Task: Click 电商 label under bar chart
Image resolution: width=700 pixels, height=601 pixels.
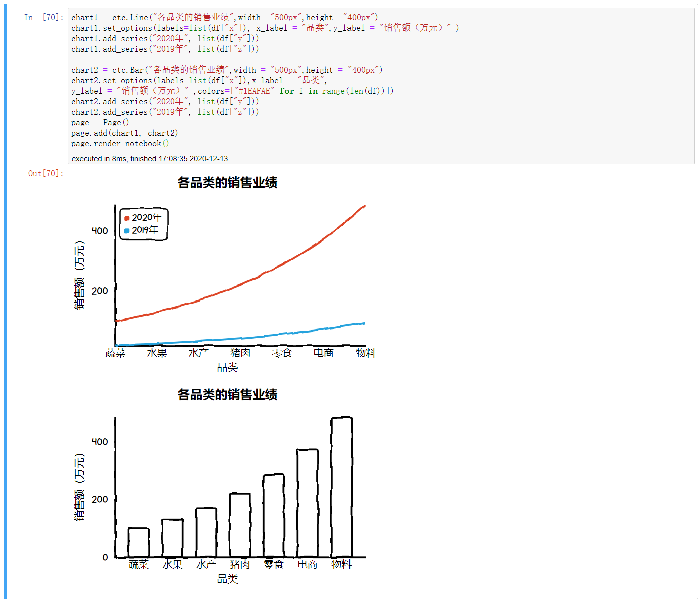Action: coord(307,564)
